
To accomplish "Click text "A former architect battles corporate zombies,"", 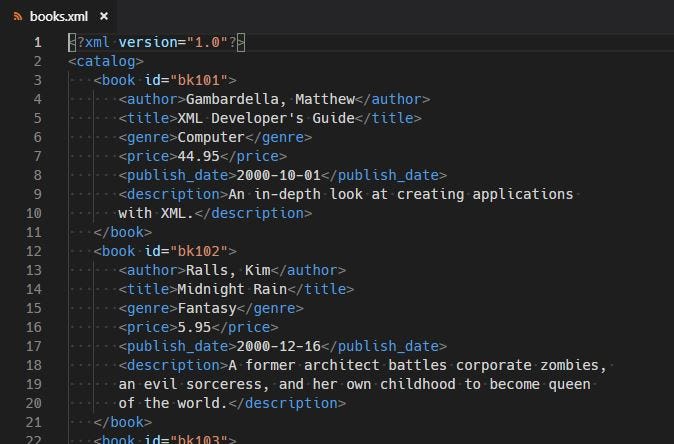I will tap(417, 365).
